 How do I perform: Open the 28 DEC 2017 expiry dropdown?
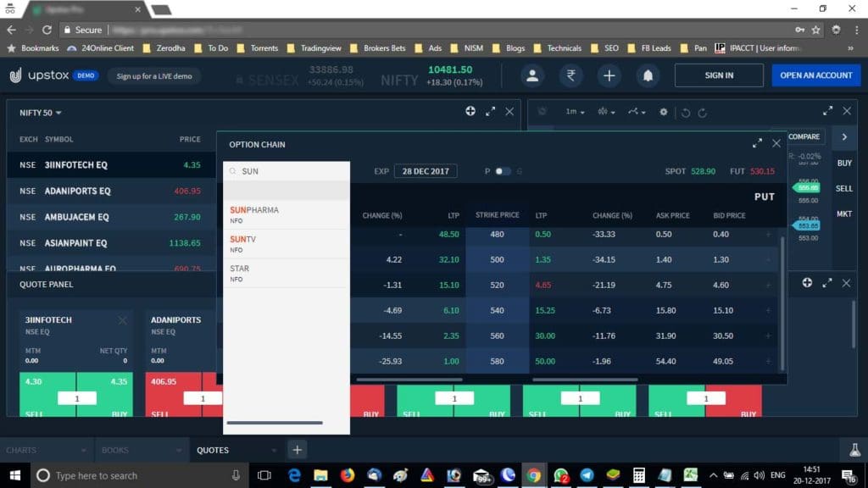pos(426,170)
